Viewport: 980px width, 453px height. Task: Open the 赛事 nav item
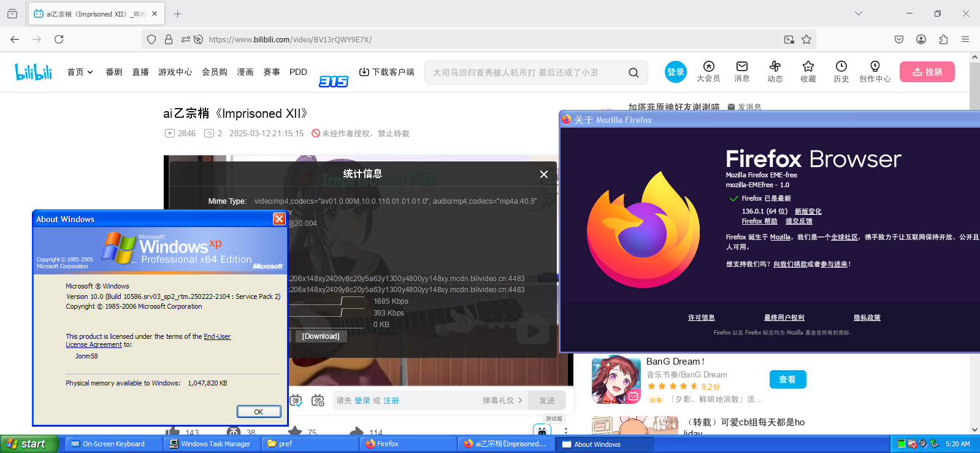[272, 72]
